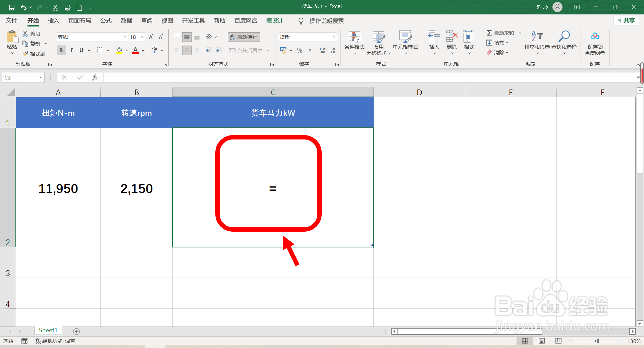Toggle Bold formatting
The image size is (644, 348).
[x=61, y=50]
